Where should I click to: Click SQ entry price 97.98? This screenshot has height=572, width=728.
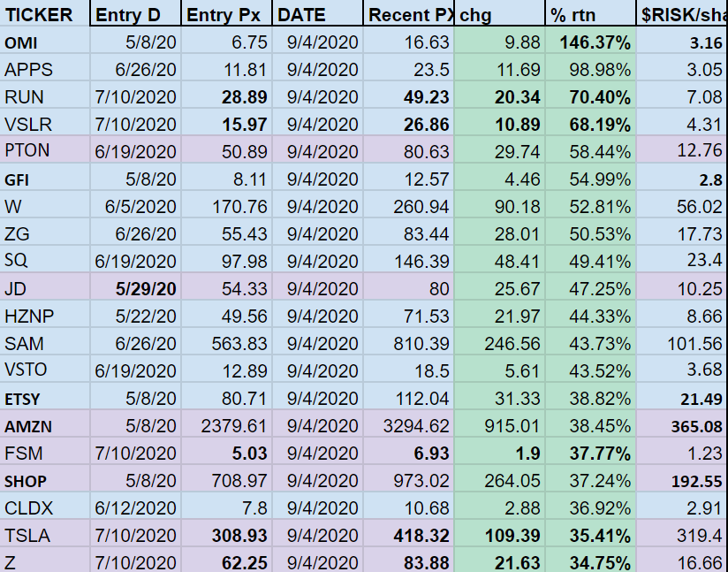[226, 259]
